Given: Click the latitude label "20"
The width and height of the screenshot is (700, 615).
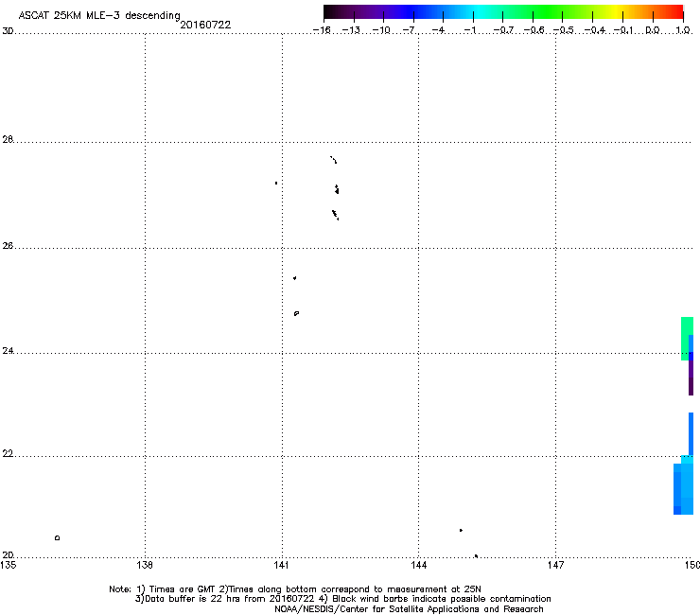Looking at the screenshot, I should 8,555.
